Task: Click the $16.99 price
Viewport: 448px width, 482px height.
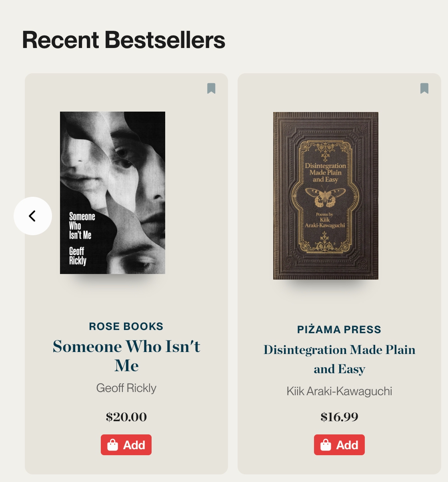Action: [339, 417]
